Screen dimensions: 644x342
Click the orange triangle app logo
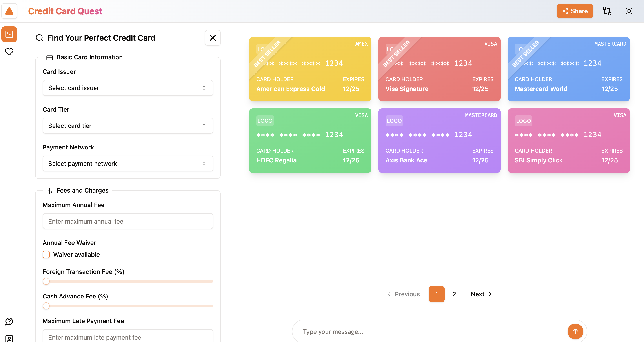(x=9, y=11)
